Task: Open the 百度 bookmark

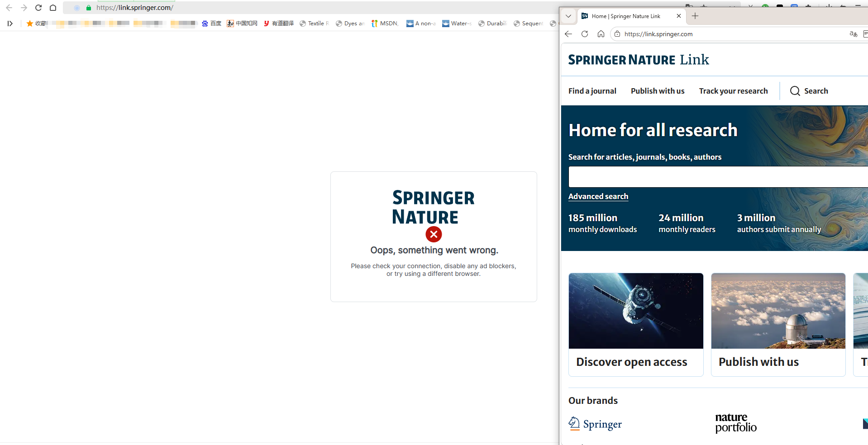Action: (x=211, y=24)
